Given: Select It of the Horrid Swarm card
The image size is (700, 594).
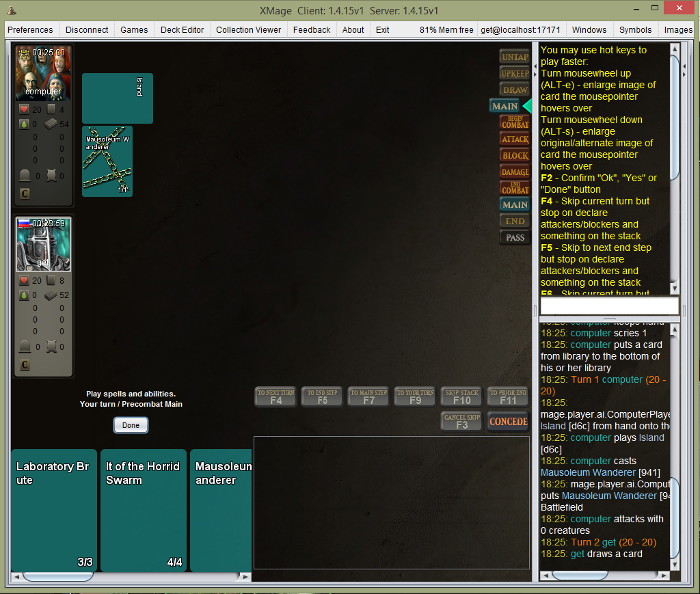Looking at the screenshot, I should pos(144,510).
